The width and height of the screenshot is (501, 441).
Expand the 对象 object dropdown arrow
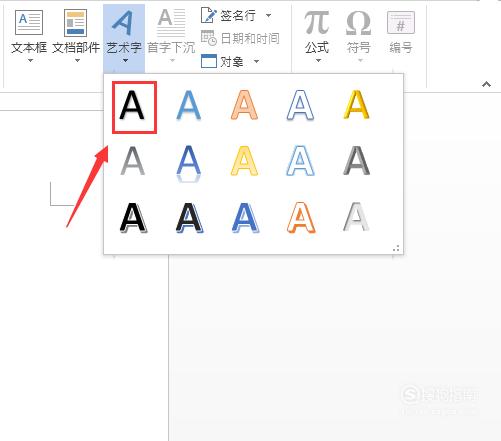point(257,61)
